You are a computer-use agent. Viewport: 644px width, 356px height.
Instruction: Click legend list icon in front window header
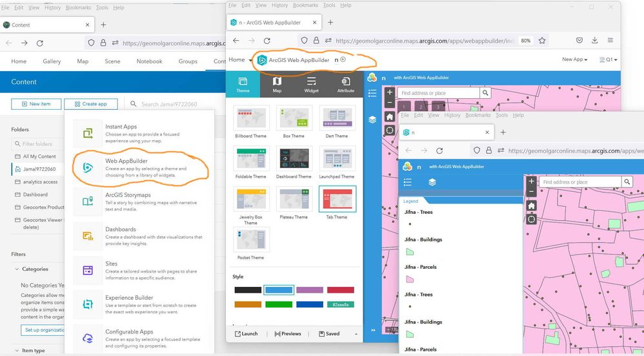click(x=407, y=182)
